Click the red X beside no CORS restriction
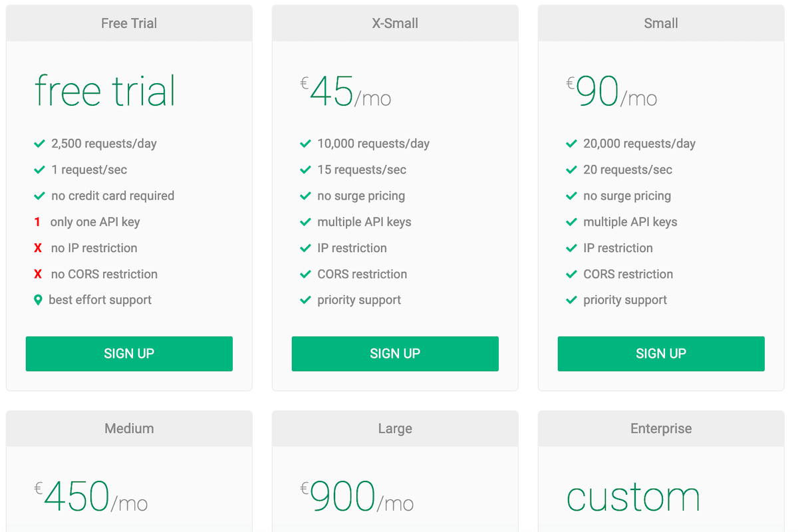This screenshot has width=798, height=532. tap(38, 274)
